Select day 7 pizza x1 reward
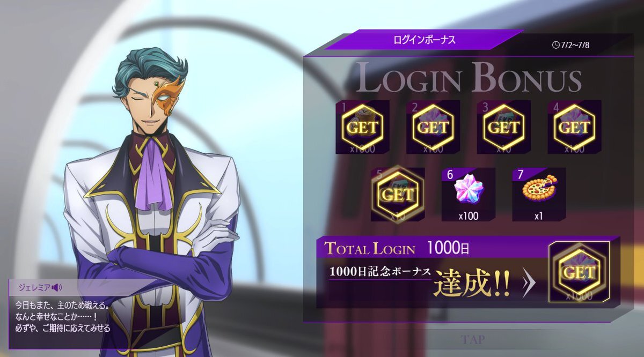 click(539, 194)
